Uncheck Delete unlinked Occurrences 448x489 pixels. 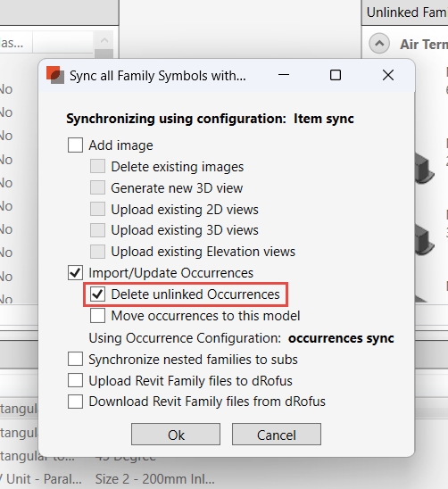point(97,294)
